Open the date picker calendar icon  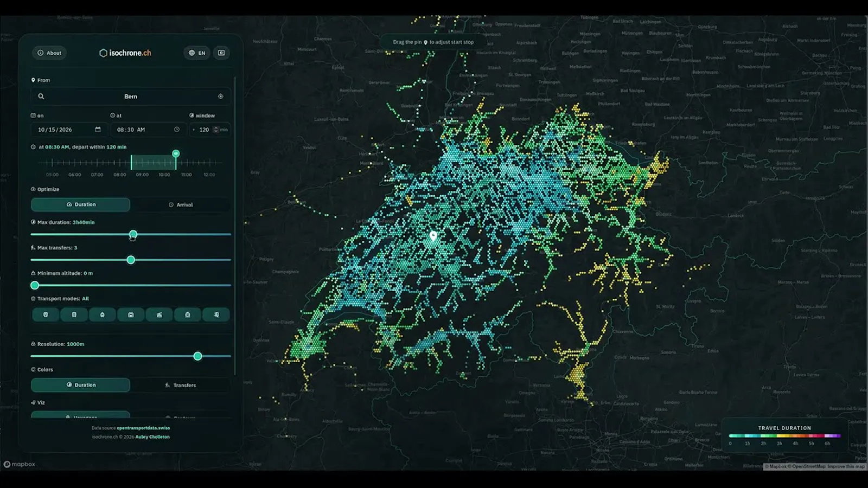point(98,130)
